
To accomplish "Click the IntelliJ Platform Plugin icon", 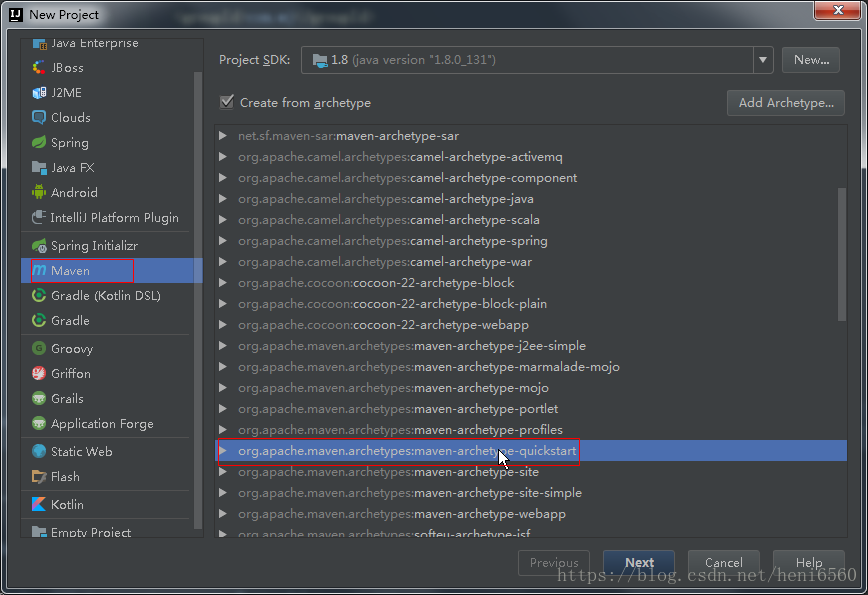I will pos(39,218).
